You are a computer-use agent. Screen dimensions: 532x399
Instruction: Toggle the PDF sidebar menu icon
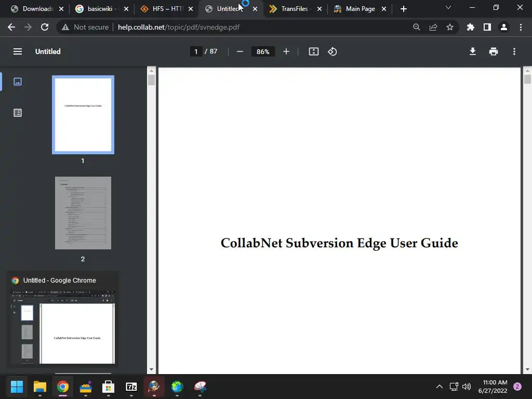click(x=18, y=51)
